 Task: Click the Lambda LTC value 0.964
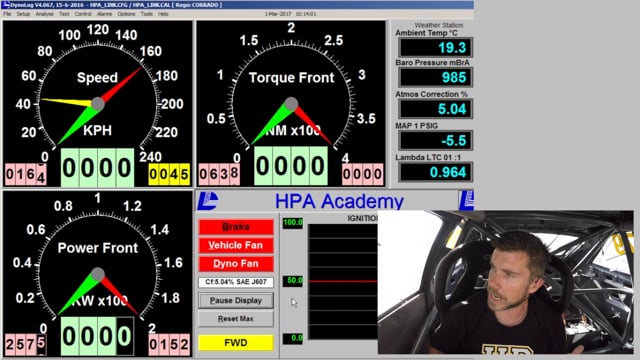pyautogui.click(x=436, y=172)
